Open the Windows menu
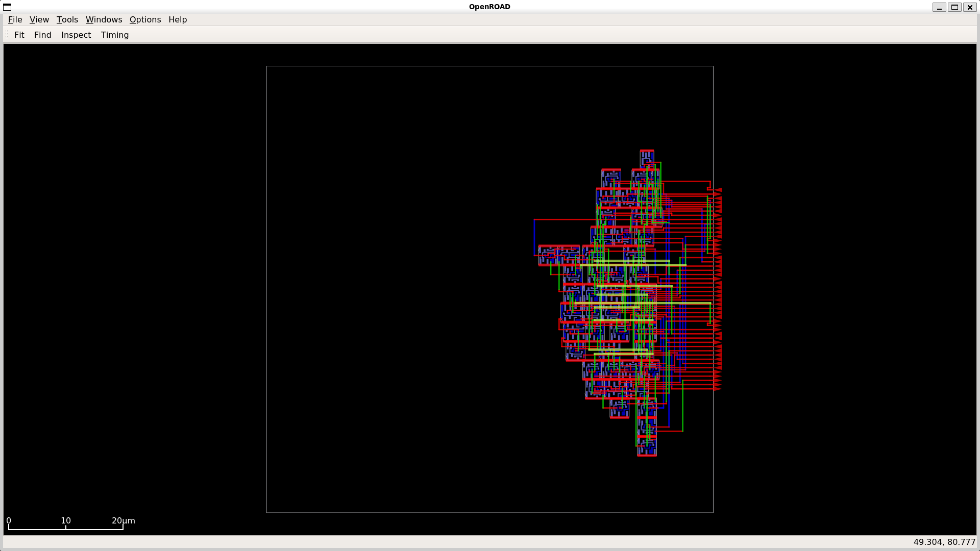Screen dimensions: 980x551 [x=104, y=19]
